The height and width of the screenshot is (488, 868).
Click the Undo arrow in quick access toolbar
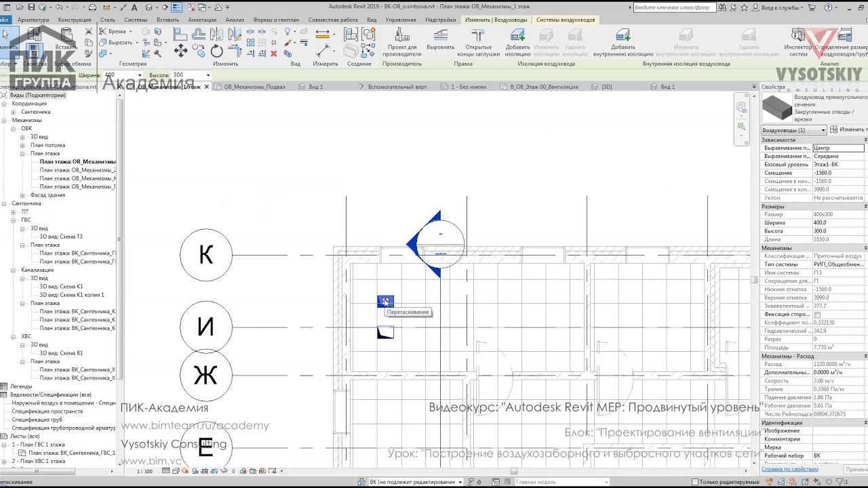point(59,7)
